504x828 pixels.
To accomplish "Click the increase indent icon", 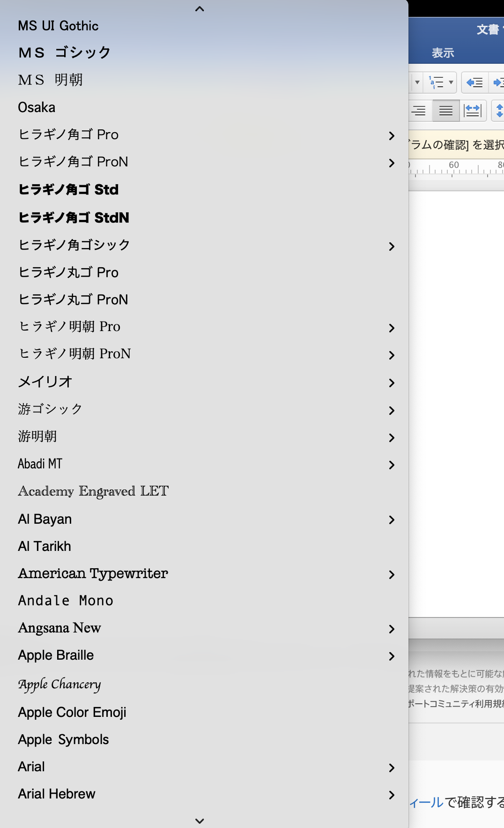I will tap(497, 83).
